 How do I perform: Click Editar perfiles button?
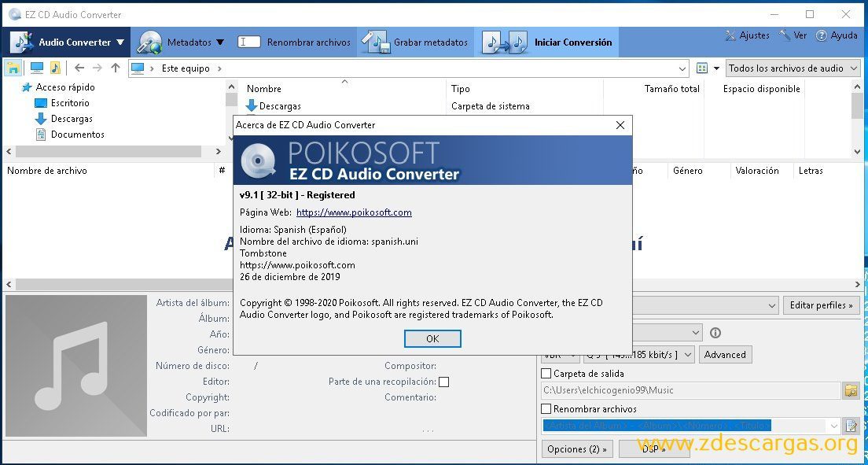point(821,305)
